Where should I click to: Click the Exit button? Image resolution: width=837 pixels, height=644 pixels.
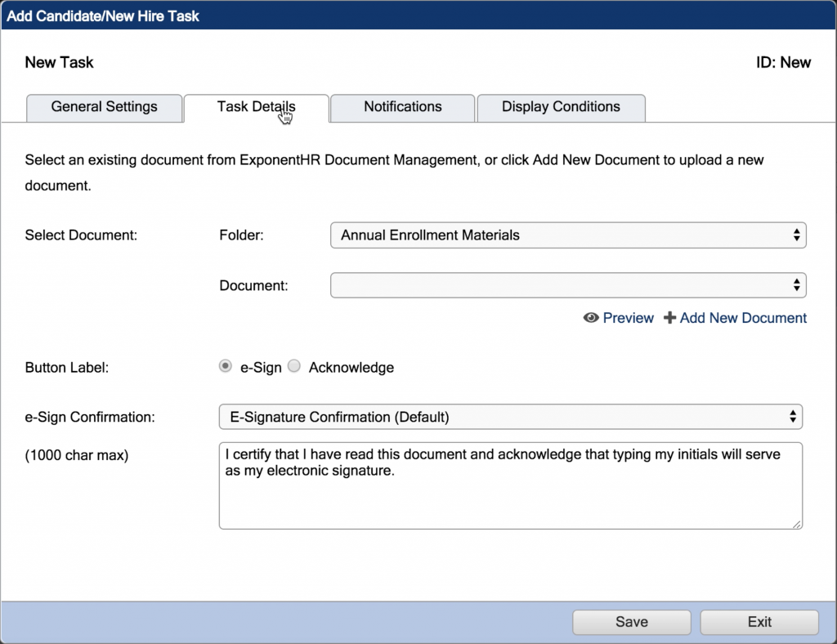click(x=759, y=621)
